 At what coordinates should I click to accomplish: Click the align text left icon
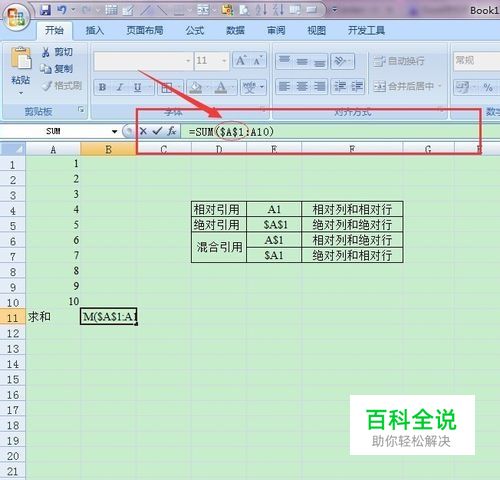coord(284,87)
